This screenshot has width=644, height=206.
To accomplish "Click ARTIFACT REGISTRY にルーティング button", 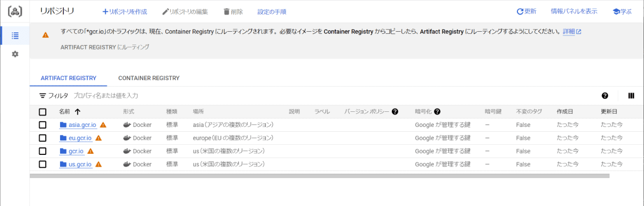I will point(105,47).
